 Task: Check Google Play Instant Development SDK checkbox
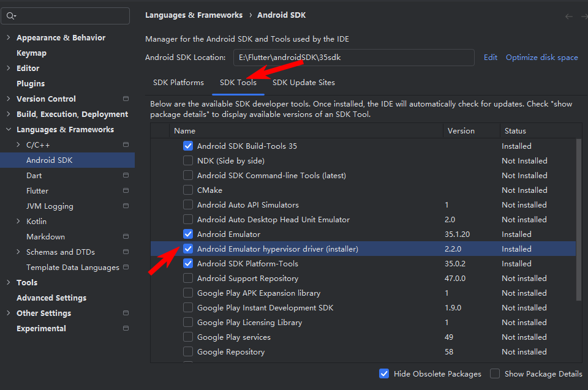click(188, 307)
